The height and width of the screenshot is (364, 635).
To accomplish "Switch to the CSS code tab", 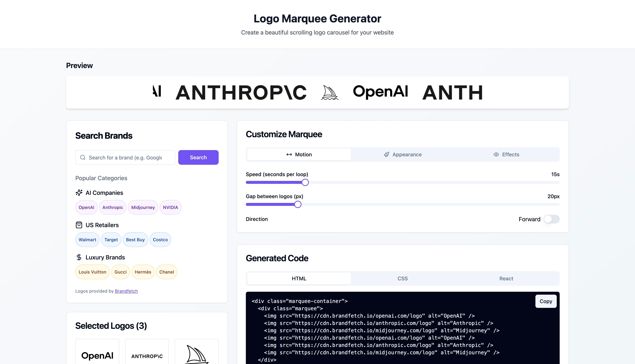I will 402,279.
